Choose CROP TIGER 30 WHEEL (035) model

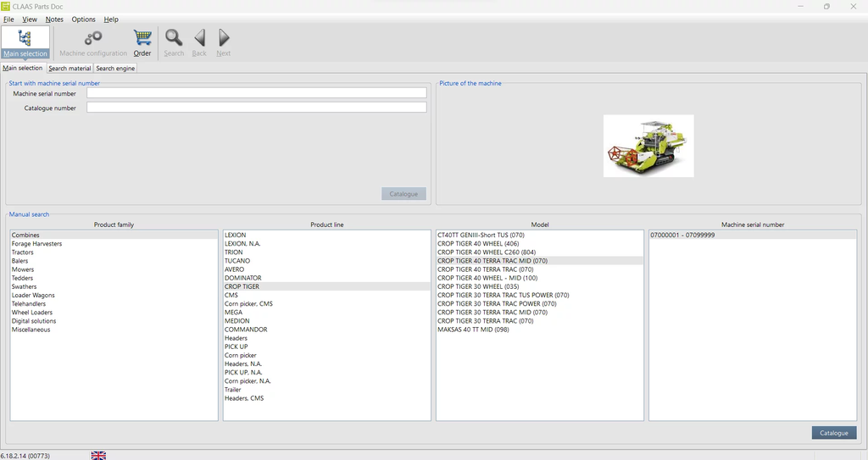[477, 286]
